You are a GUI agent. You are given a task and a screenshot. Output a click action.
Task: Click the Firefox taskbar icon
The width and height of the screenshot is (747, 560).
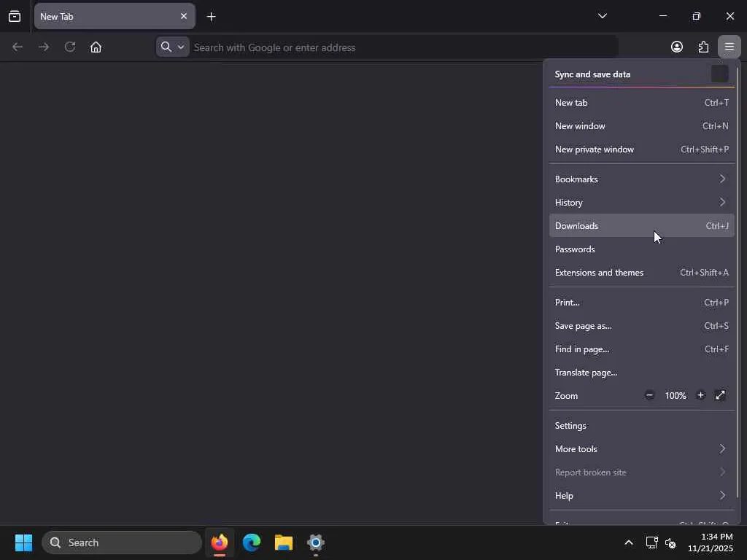(x=220, y=542)
